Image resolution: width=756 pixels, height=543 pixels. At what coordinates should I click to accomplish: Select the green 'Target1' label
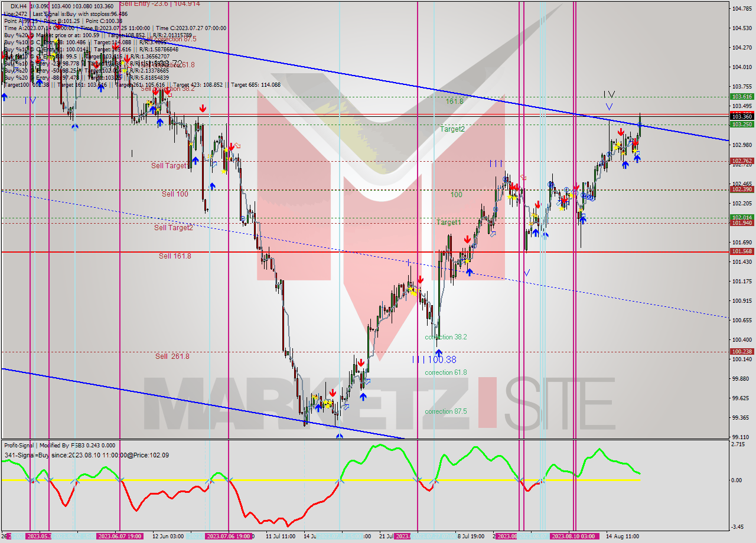(x=449, y=223)
